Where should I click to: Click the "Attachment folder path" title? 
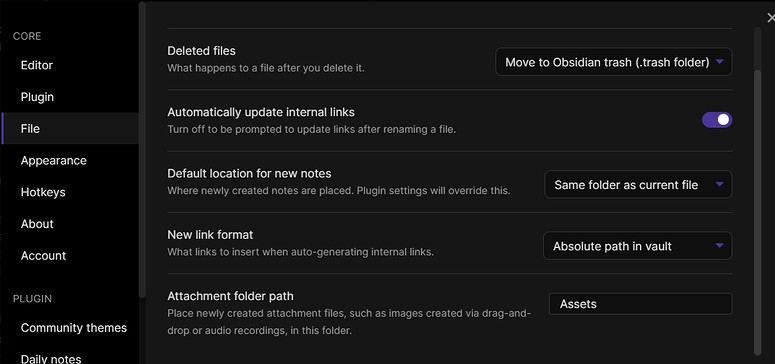230,296
